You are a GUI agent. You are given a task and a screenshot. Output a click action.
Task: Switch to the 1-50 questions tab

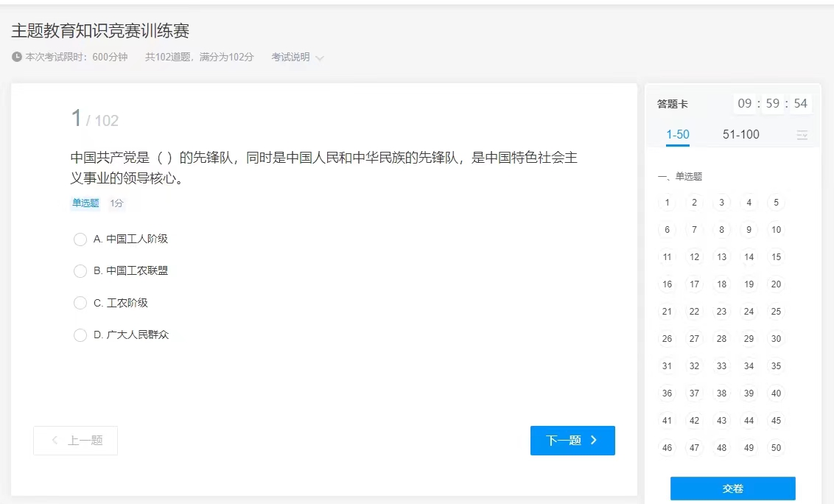678,135
